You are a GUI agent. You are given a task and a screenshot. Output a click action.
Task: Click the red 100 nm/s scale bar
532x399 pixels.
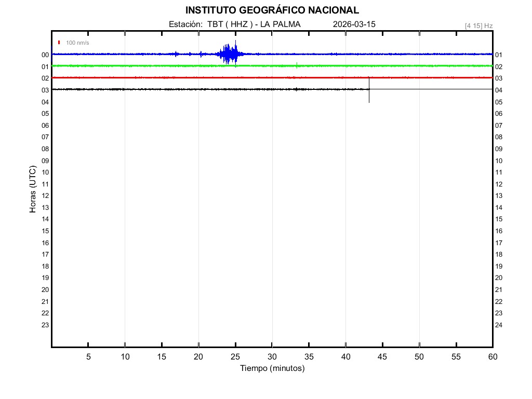coord(59,43)
